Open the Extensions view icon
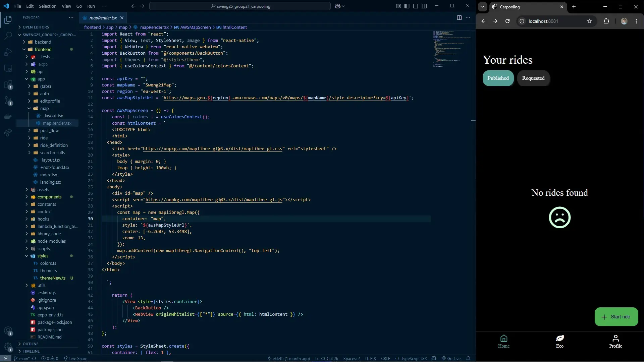The image size is (644, 362). pos(8,84)
